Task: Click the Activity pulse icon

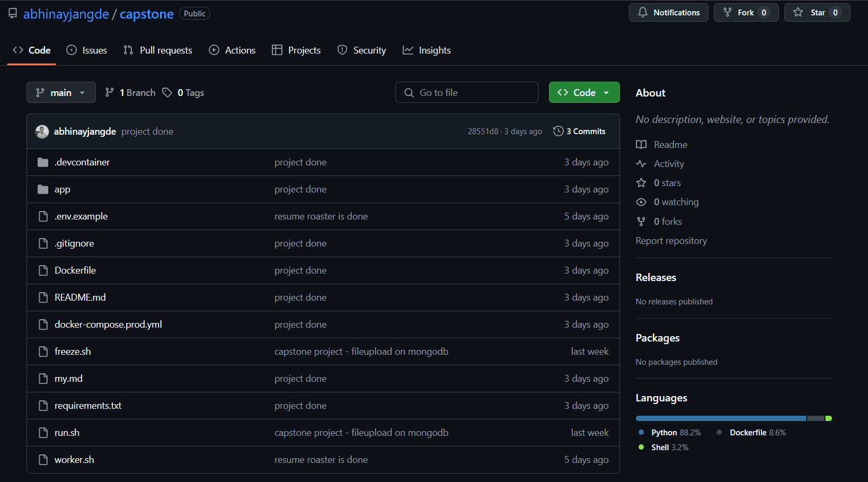Action: click(x=641, y=164)
